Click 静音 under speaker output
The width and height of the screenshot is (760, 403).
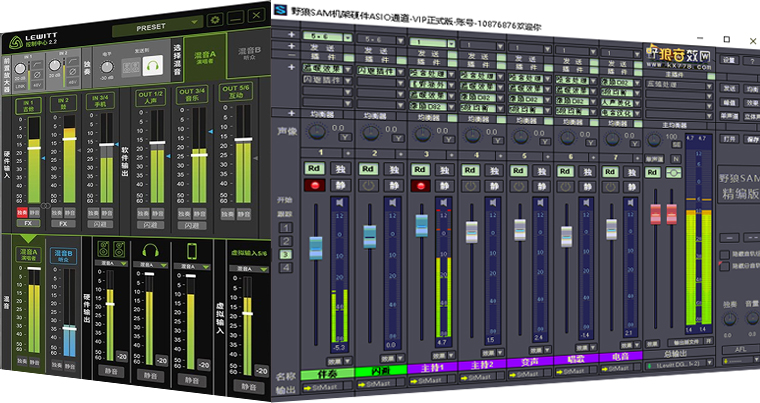click(x=111, y=371)
